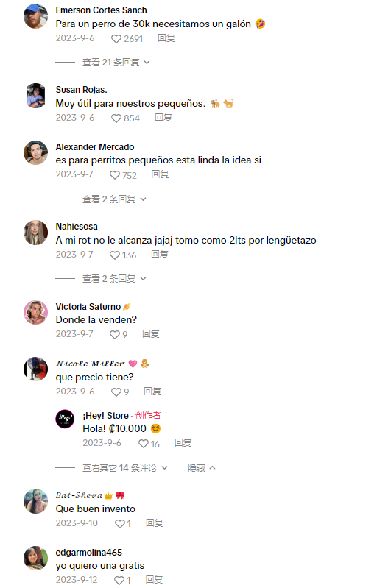Like Susan Rojas's comment with 854 likes

116,118
